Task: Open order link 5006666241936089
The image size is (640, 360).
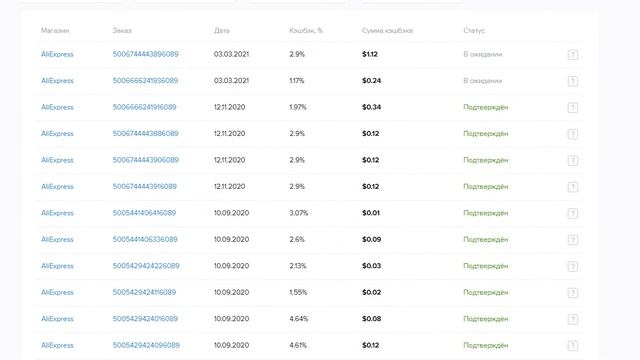Action: tap(145, 81)
